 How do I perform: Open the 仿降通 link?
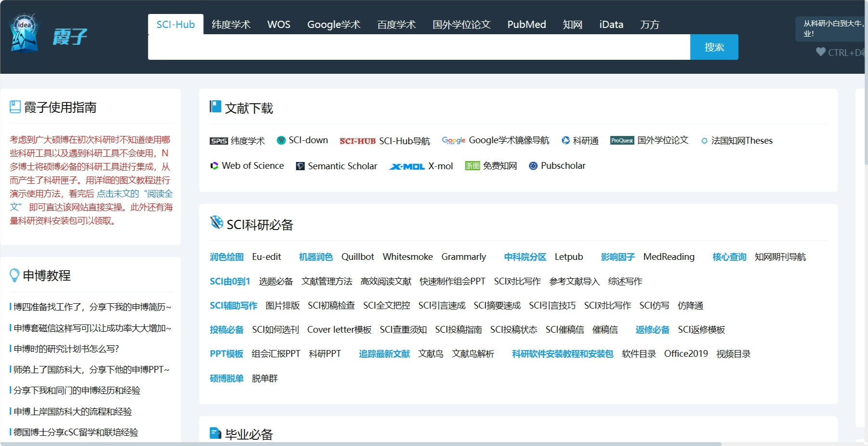click(x=690, y=305)
